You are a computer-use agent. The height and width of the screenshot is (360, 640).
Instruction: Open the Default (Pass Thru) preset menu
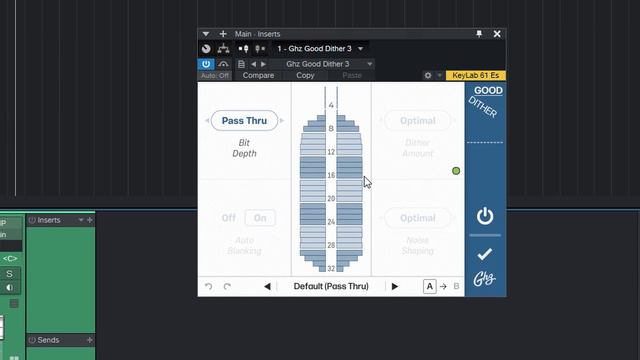[x=331, y=287]
